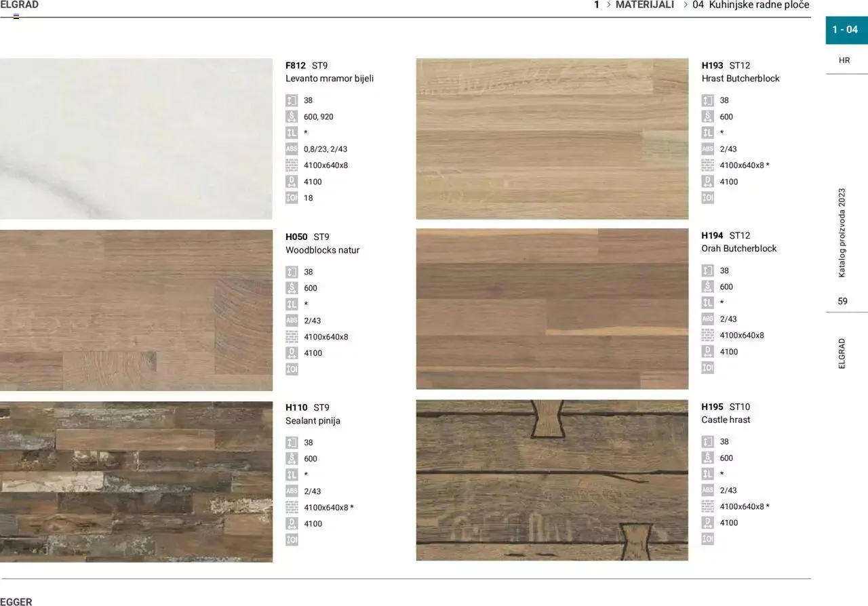Image resolution: width=868 pixels, height=606 pixels.
Task: Select the Castle hrast wood swatch
Action: [x=552, y=480]
